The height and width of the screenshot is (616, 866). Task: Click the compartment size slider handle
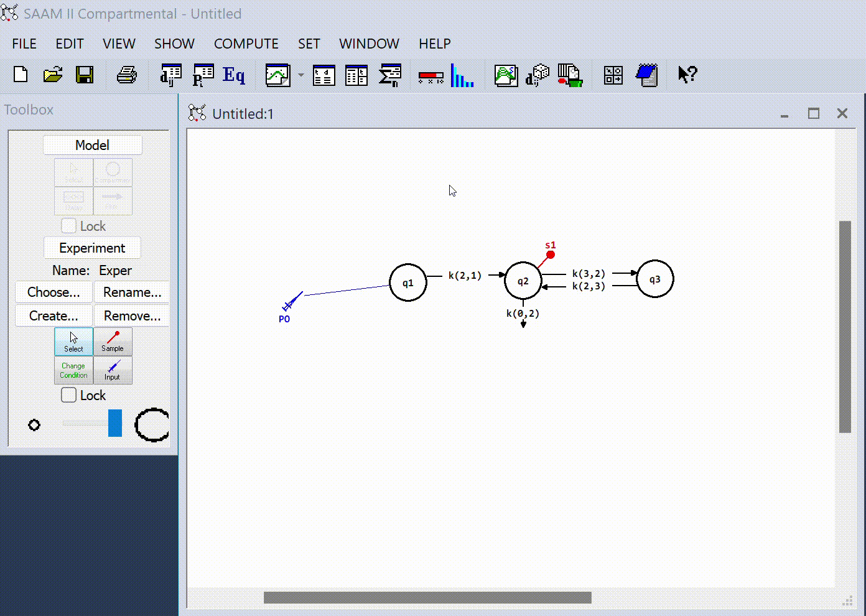[115, 423]
